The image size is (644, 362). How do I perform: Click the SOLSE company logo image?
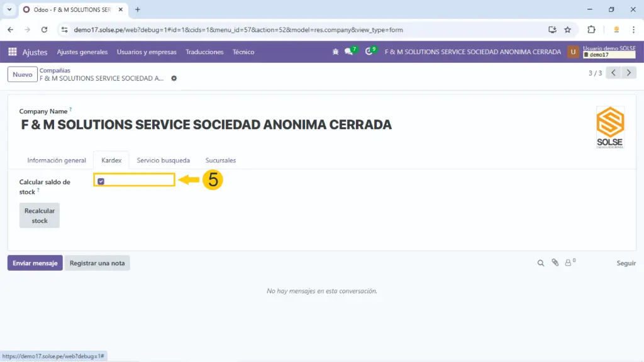[609, 127]
